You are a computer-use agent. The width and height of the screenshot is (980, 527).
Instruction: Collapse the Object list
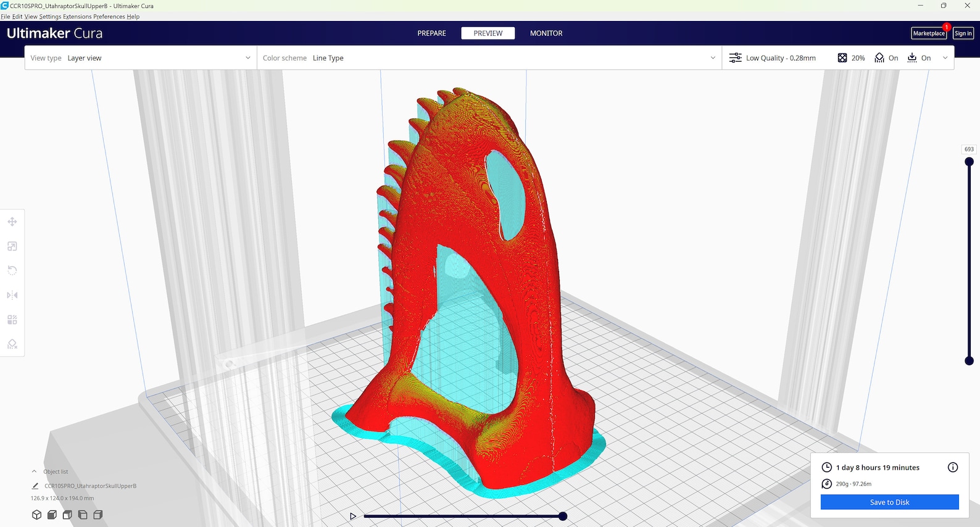tap(35, 471)
